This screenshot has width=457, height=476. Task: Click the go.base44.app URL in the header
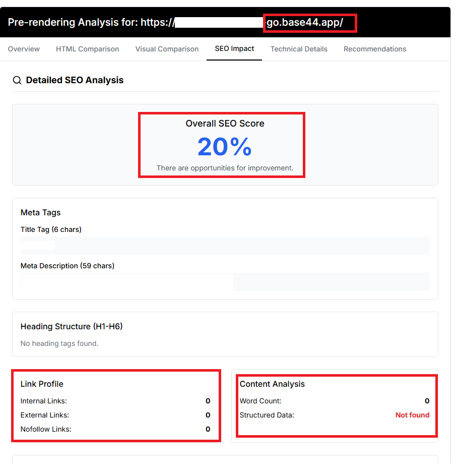tap(309, 23)
